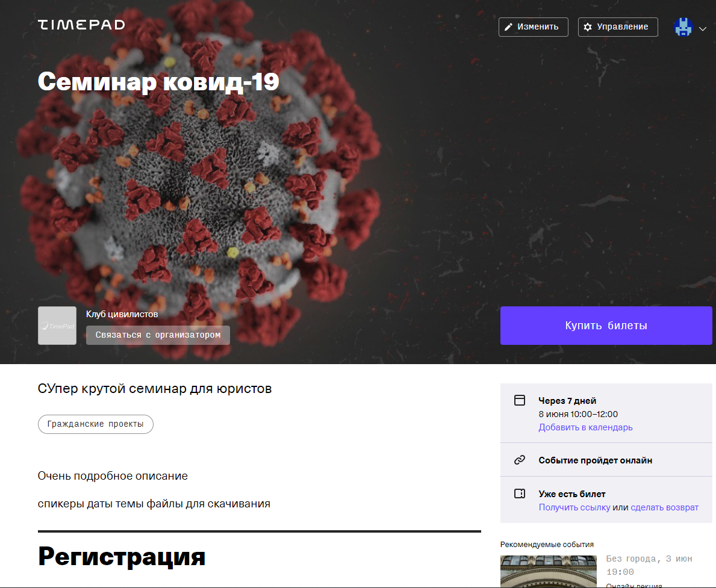Image resolution: width=716 pixels, height=588 pixels.
Task: Open Изменить to edit the event
Action: coord(534,27)
